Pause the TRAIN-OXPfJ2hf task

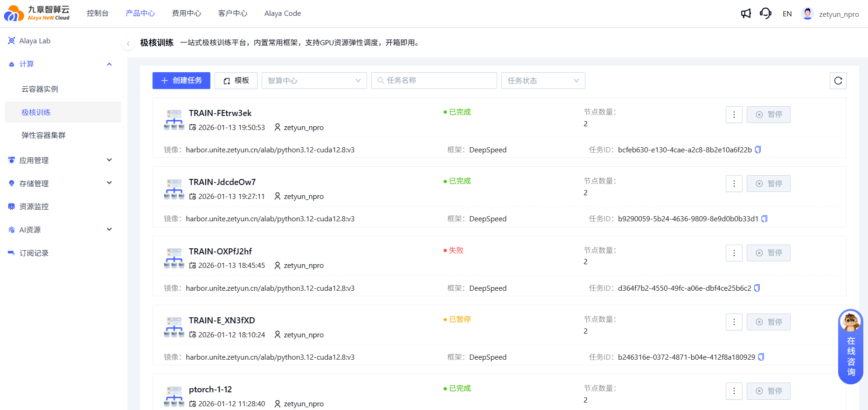tap(769, 253)
